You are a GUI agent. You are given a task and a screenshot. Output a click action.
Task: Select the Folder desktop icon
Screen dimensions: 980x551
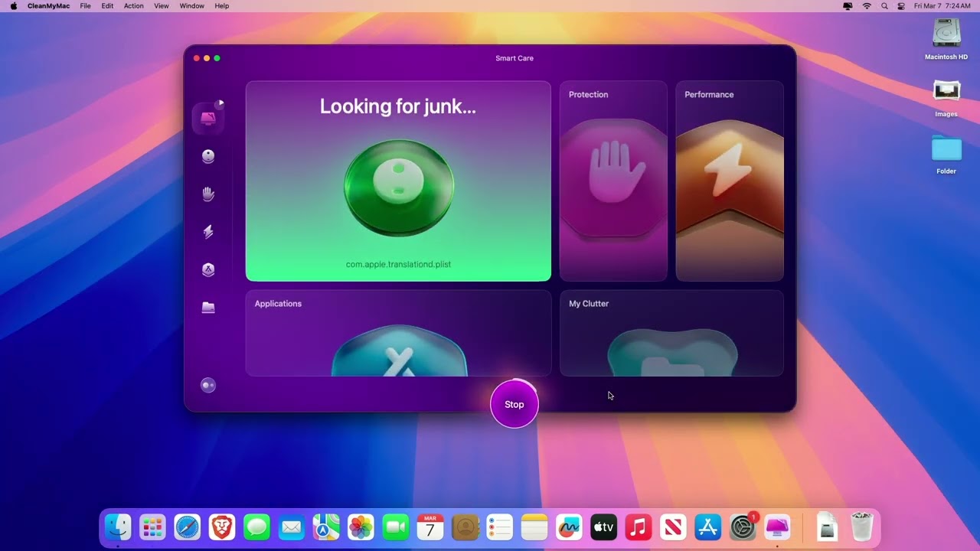pos(946,155)
